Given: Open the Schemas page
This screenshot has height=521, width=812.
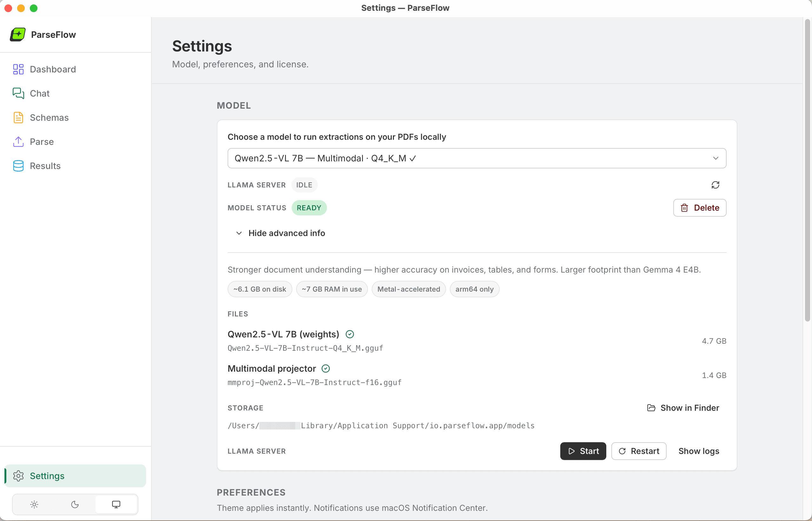Looking at the screenshot, I should click(75, 118).
